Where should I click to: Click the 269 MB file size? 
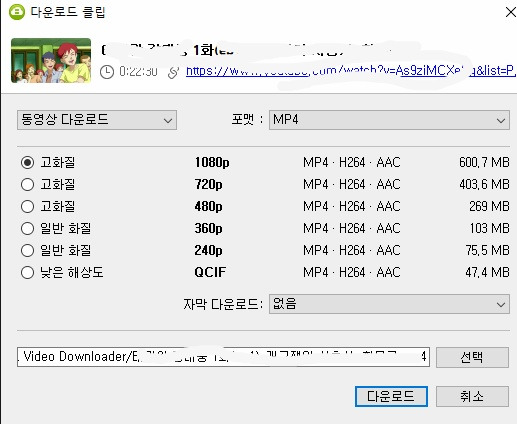click(489, 206)
